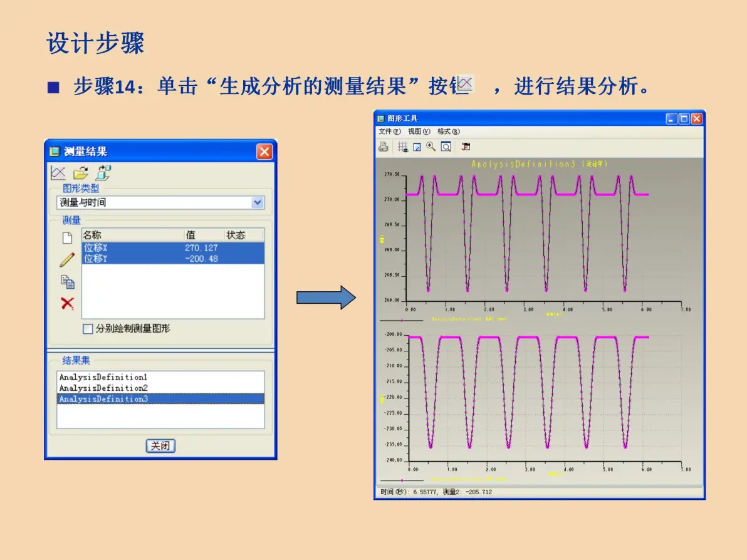
Task: Open the load result set folder icon
Action: click(x=81, y=173)
